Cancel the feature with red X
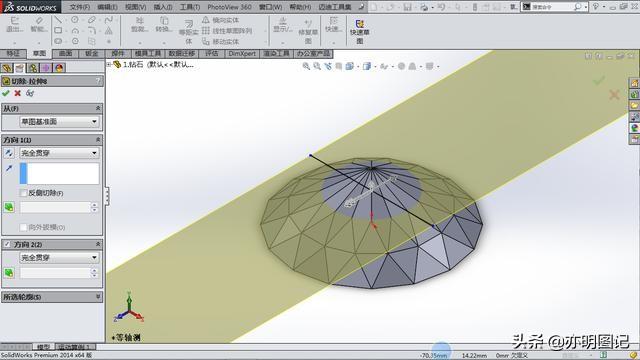The width and height of the screenshot is (640, 360). click(18, 93)
